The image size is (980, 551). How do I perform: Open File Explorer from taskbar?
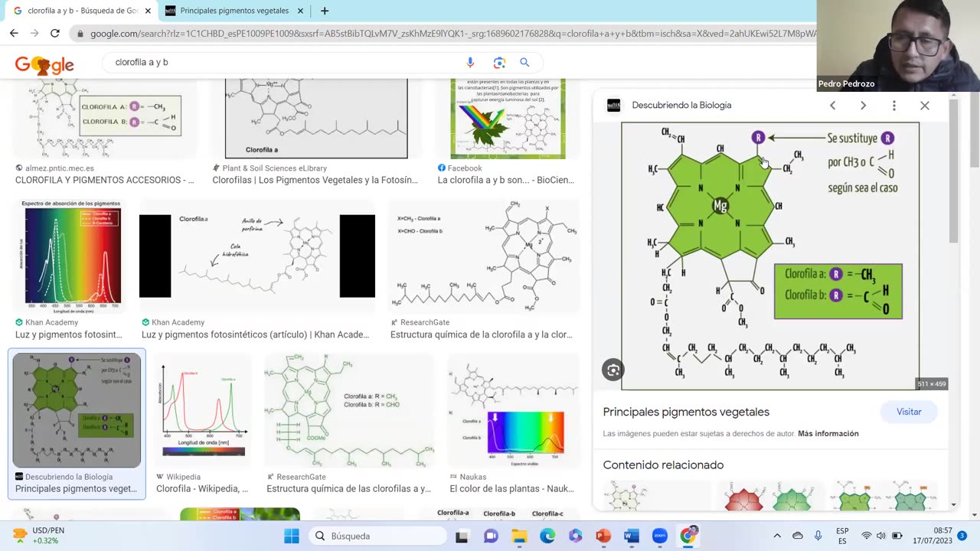click(x=519, y=536)
